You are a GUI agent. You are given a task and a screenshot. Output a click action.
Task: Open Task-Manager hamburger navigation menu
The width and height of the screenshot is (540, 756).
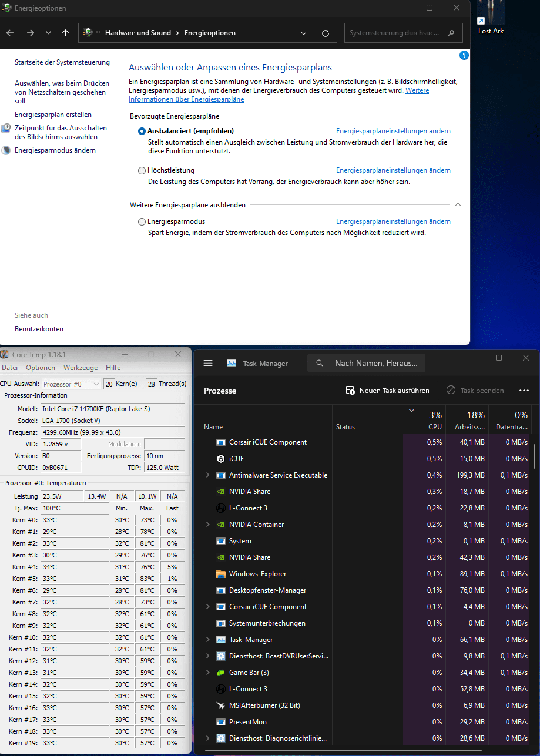point(207,363)
